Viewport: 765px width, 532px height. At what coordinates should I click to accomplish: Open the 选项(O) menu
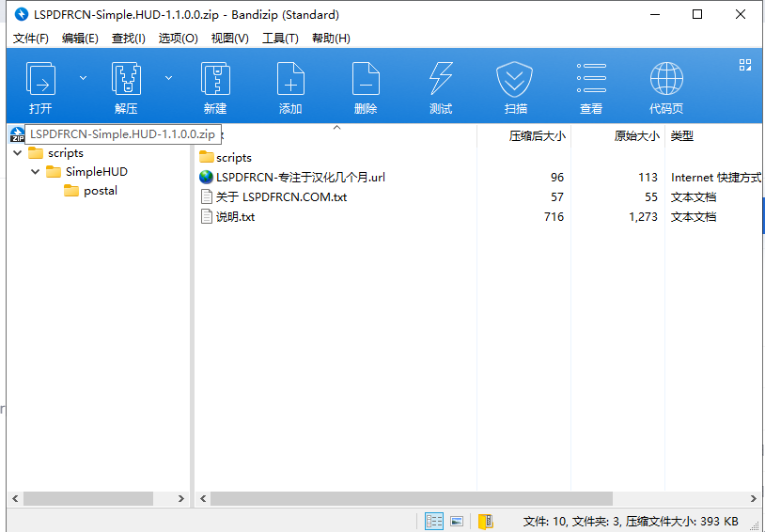click(178, 39)
